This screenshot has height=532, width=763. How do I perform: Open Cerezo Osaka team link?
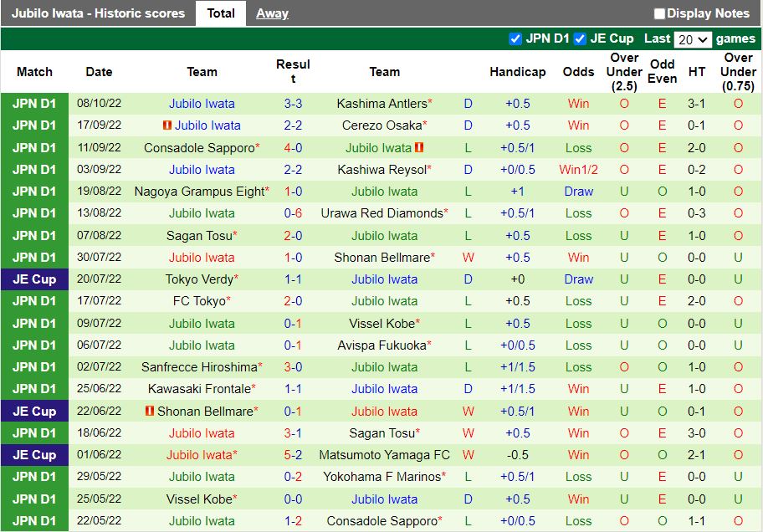(382, 125)
